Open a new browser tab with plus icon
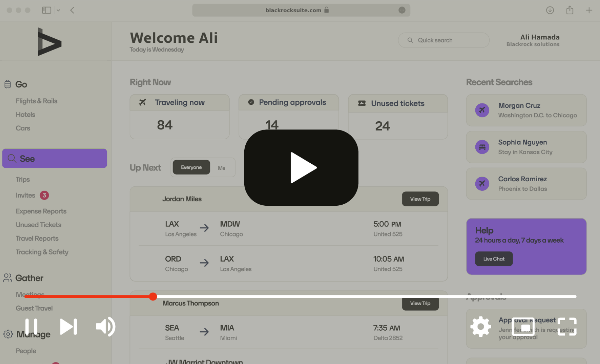This screenshot has height=364, width=600. click(589, 10)
